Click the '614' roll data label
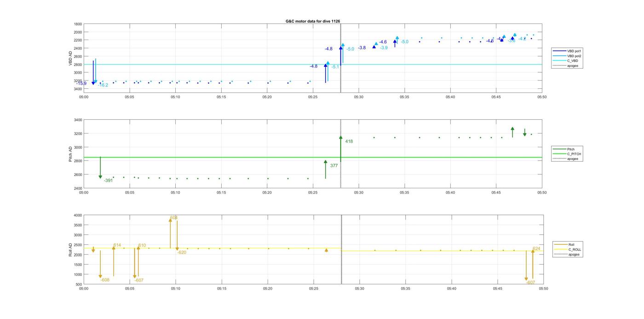The image size is (644, 319). [x=117, y=245]
